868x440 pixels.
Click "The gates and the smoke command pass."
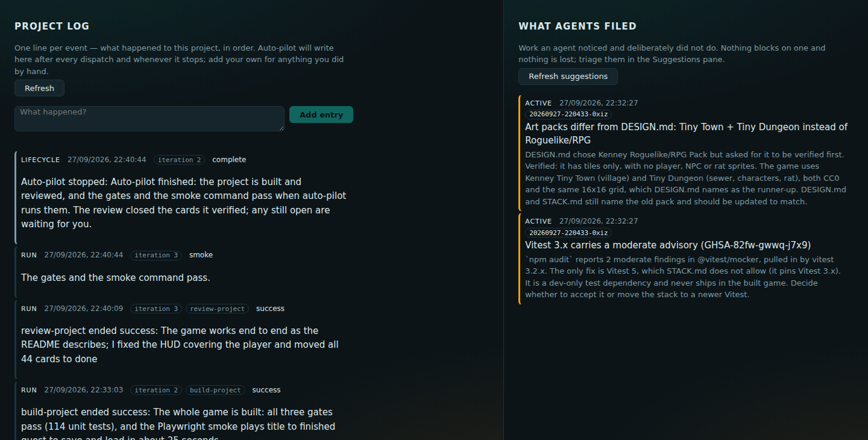coord(116,278)
